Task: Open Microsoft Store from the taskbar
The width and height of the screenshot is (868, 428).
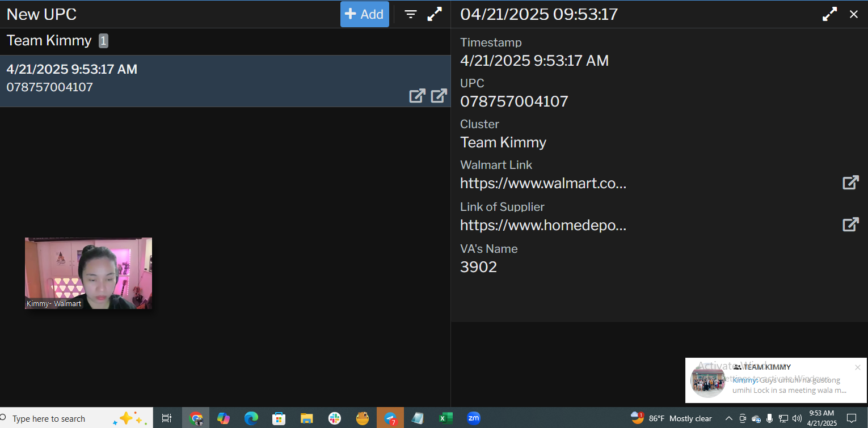Action: [279, 418]
